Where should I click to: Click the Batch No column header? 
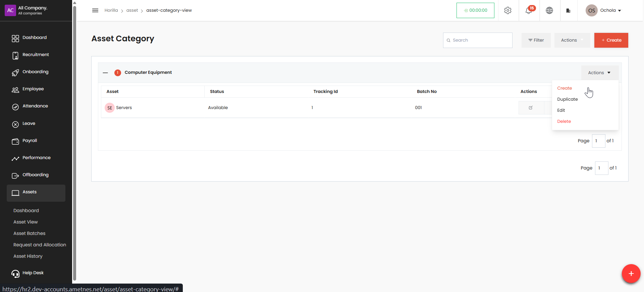pos(427,92)
